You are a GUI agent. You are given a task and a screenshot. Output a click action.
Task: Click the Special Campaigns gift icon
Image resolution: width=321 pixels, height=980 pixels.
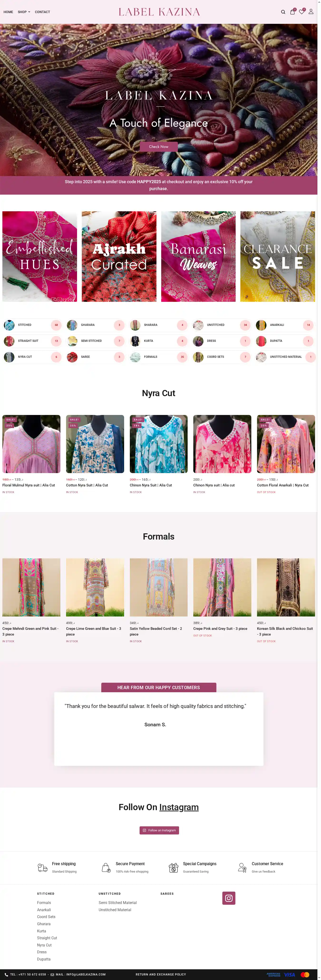174,868
